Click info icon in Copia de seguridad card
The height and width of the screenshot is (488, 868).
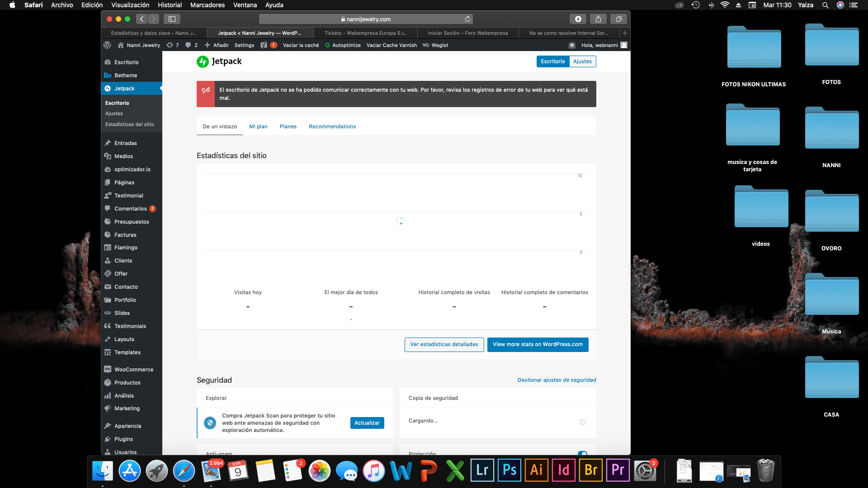tap(583, 422)
